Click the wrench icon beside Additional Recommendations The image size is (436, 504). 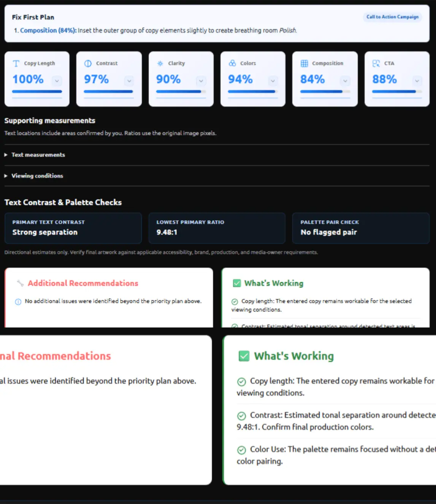[x=20, y=283]
